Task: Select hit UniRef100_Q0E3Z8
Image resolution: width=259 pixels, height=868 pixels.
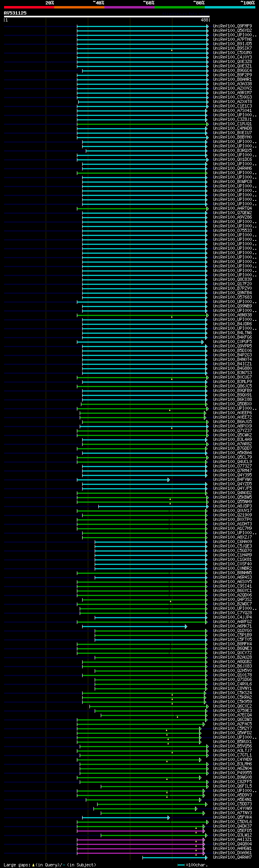Action: (x=232, y=61)
